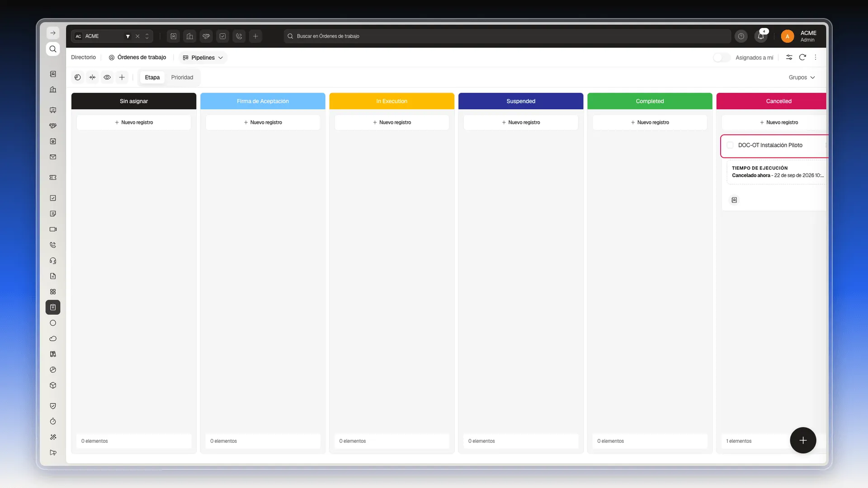Open the contacts shortcut in the top bar

click(x=173, y=36)
